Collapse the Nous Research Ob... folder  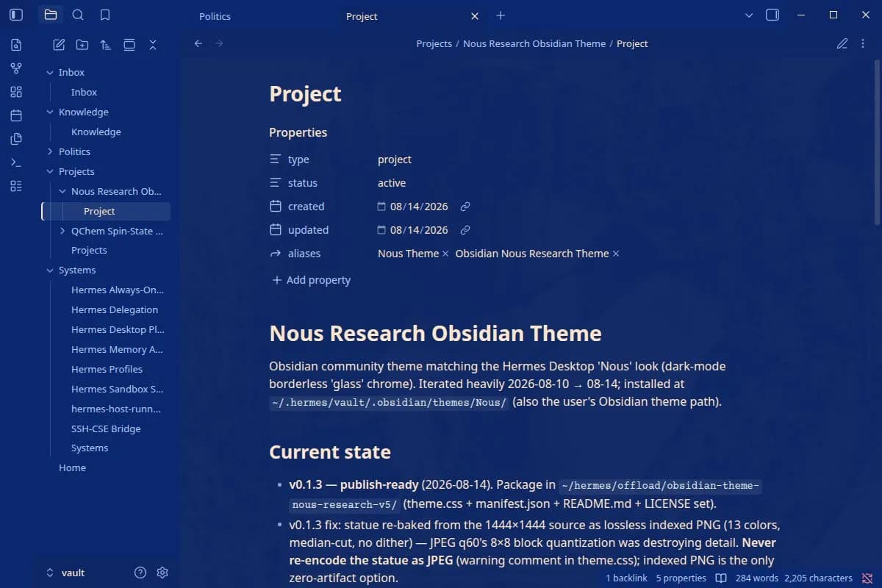pos(62,191)
